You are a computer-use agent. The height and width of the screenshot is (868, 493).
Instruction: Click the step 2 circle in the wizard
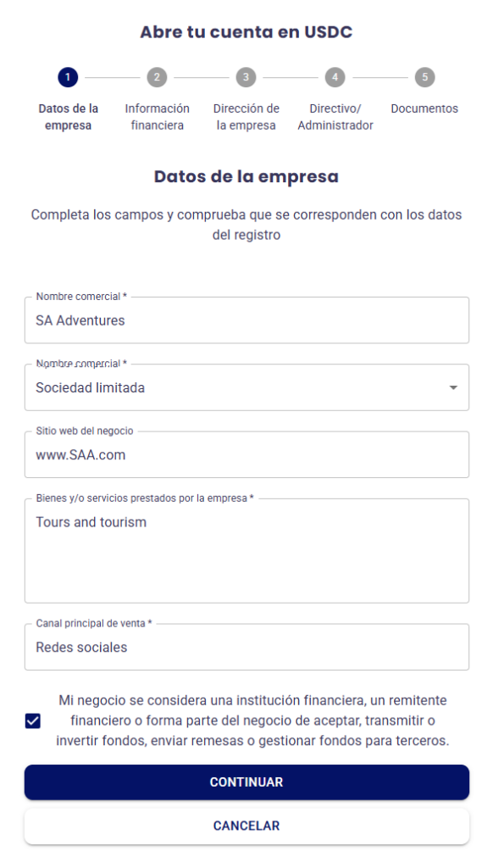click(x=158, y=77)
